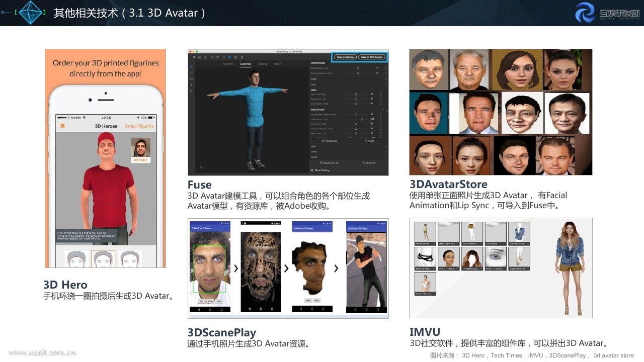Select the khaki shorts item tile in IMVU
The width and height of the screenshot is (644, 362).
[472, 234]
